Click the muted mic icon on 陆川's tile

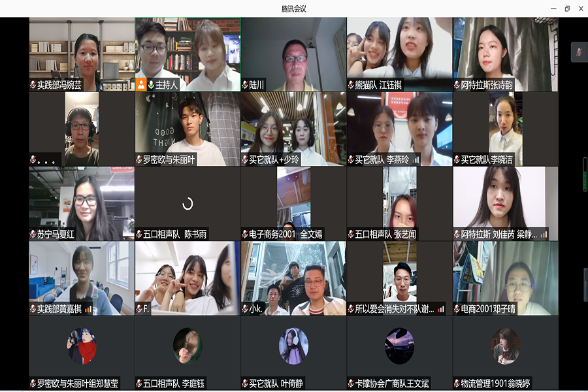pyautogui.click(x=245, y=85)
